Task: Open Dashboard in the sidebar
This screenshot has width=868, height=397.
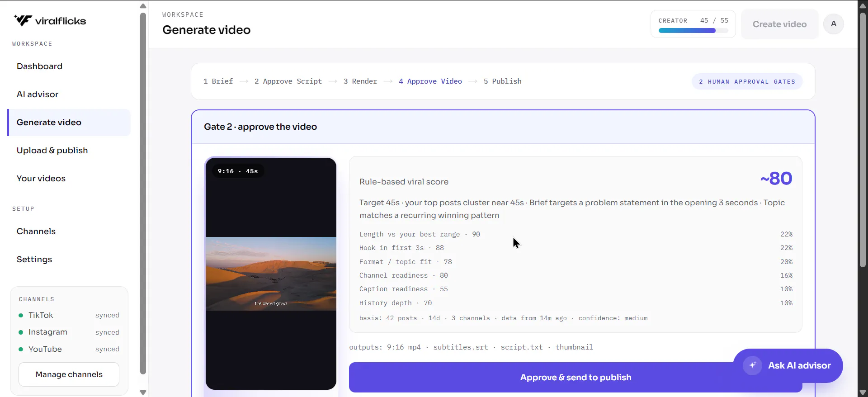Action: point(69,66)
